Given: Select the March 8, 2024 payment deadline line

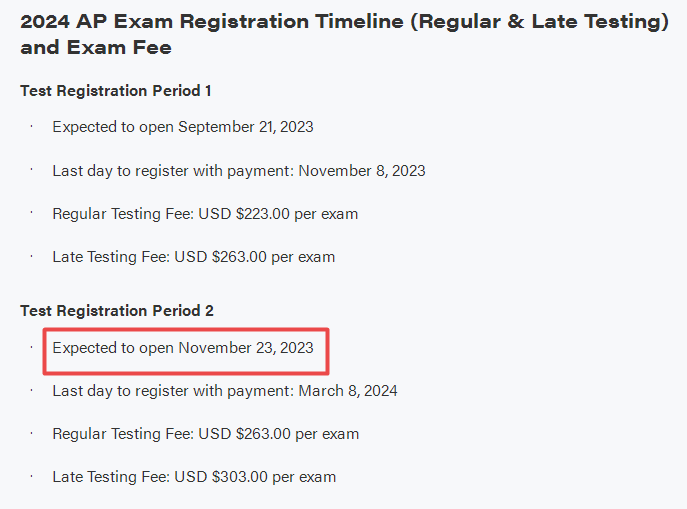Looking at the screenshot, I should tap(225, 391).
